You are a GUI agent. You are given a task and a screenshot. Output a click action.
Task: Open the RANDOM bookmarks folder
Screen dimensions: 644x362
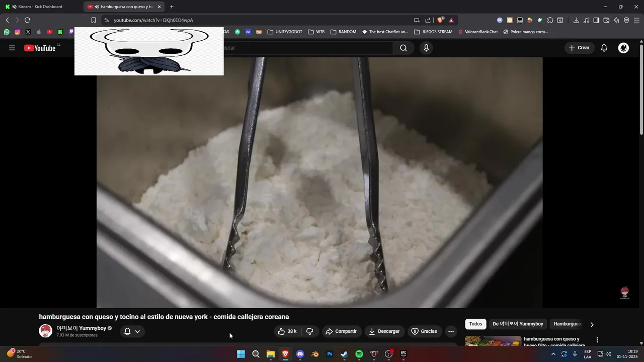pyautogui.click(x=343, y=32)
